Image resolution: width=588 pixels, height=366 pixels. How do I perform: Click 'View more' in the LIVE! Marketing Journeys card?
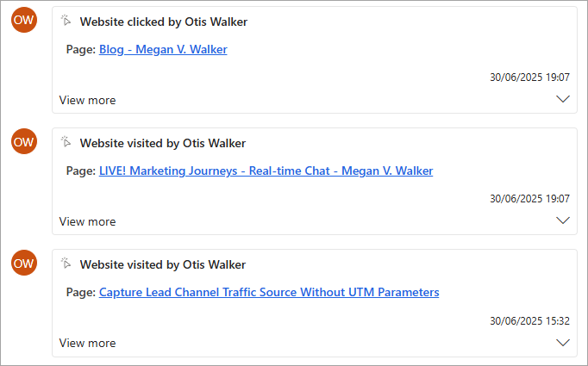87,221
